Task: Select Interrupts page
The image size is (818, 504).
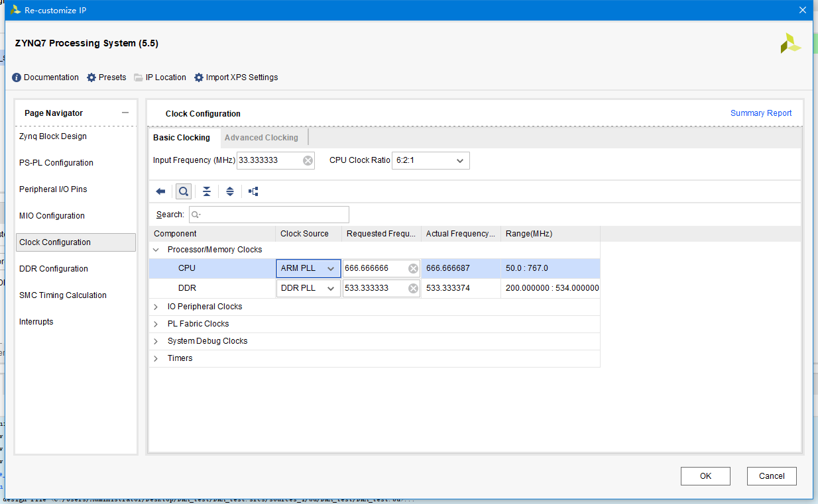Action: coord(36,322)
